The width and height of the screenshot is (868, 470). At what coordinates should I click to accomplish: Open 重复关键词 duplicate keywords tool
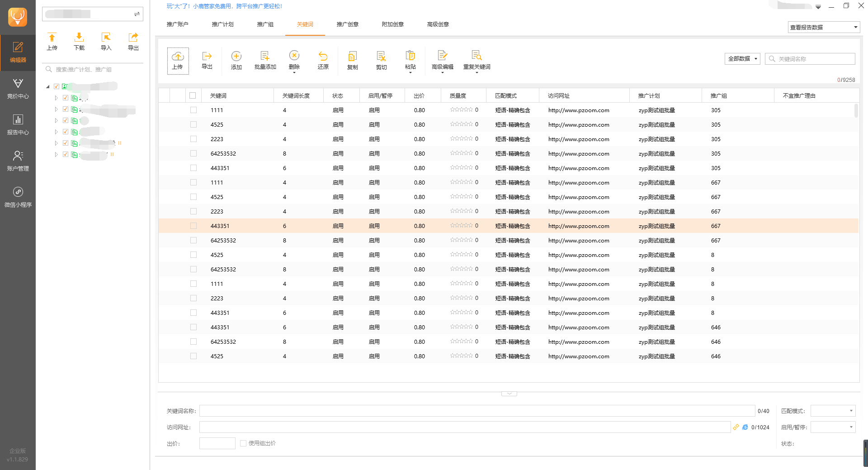tap(477, 61)
